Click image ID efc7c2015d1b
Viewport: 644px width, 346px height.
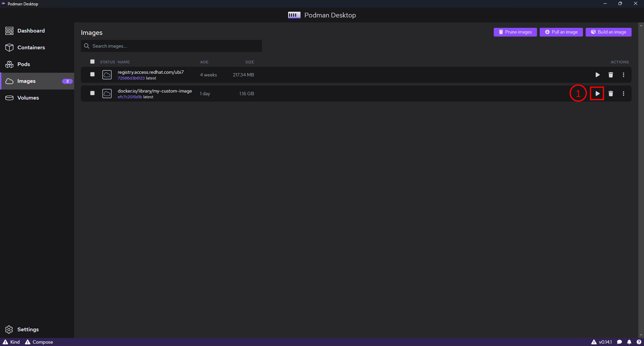[130, 97]
